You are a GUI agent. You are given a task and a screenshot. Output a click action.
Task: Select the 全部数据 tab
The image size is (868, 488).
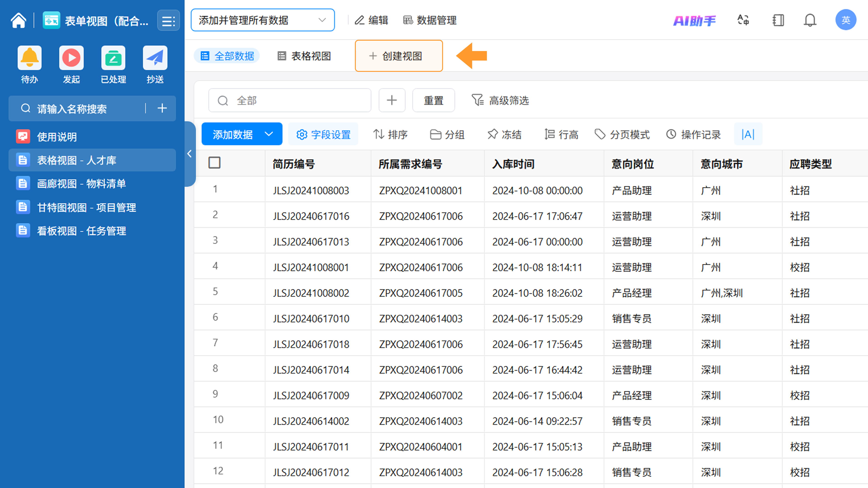(x=227, y=56)
